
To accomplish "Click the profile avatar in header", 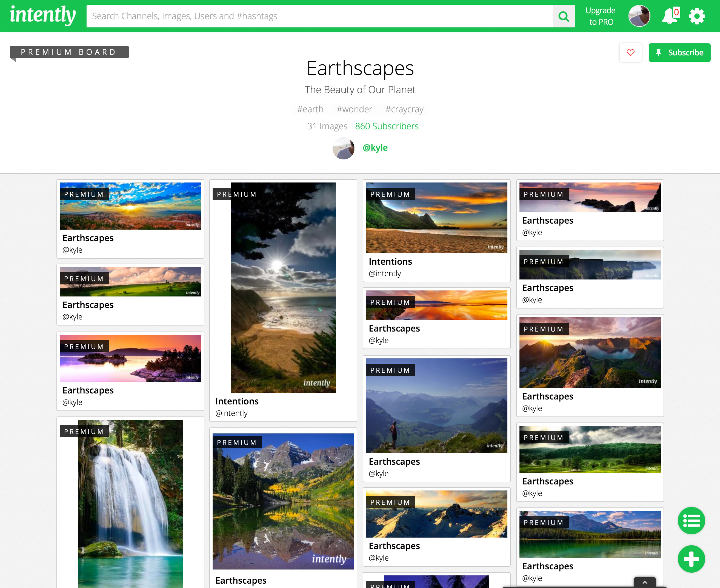I will (639, 16).
